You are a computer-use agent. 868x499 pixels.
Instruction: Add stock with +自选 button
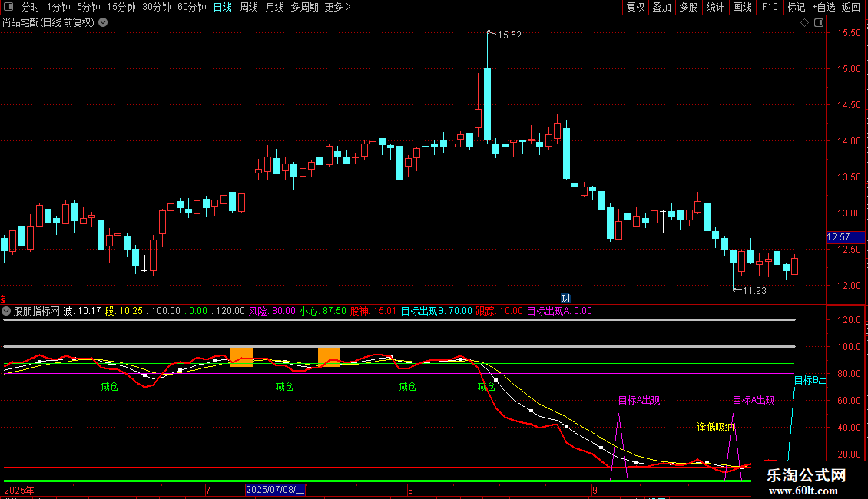823,7
